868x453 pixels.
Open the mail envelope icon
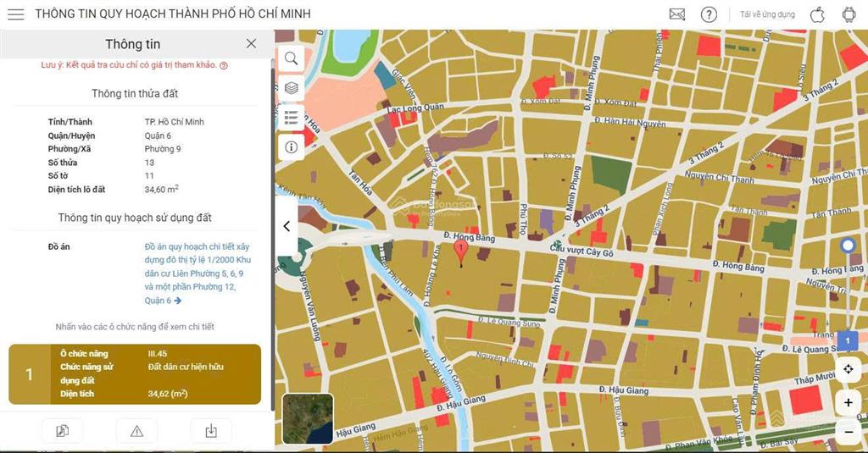[677, 14]
